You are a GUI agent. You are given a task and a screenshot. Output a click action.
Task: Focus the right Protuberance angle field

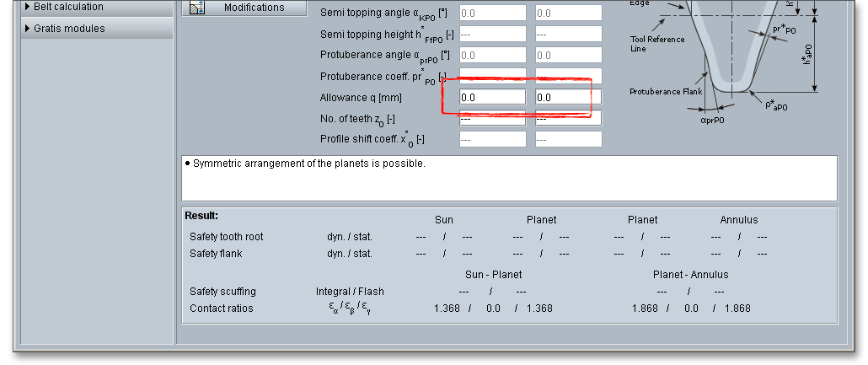(568, 56)
